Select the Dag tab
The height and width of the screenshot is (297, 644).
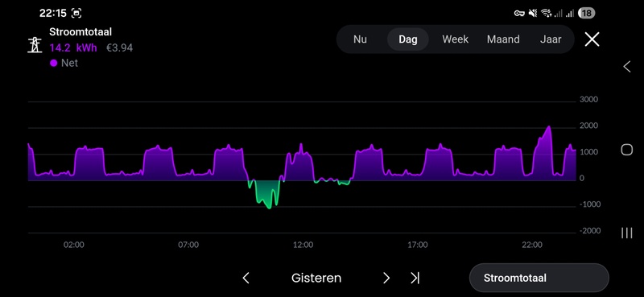pyautogui.click(x=408, y=39)
